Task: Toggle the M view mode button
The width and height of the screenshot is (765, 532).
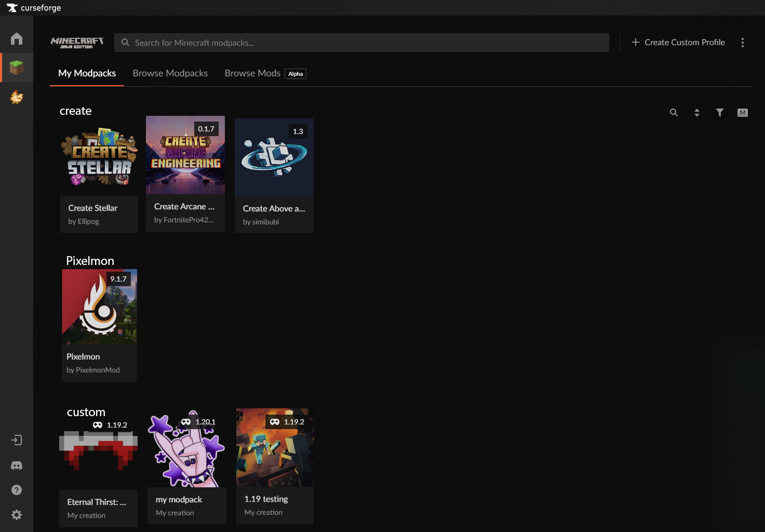Action: point(743,113)
